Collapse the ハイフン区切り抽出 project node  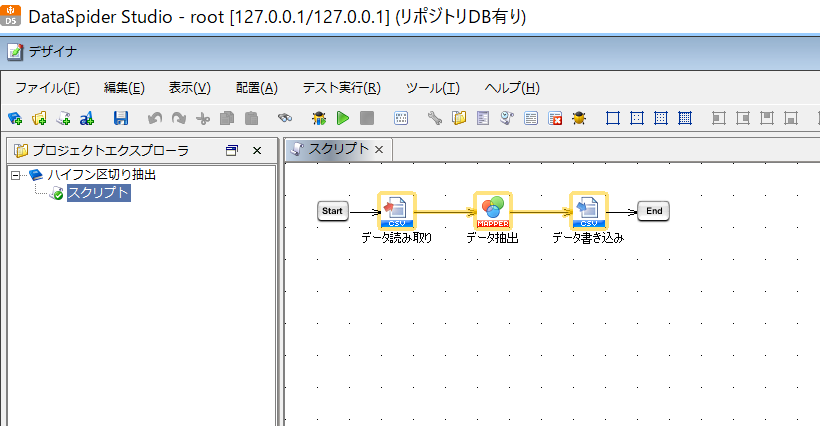coord(16,175)
